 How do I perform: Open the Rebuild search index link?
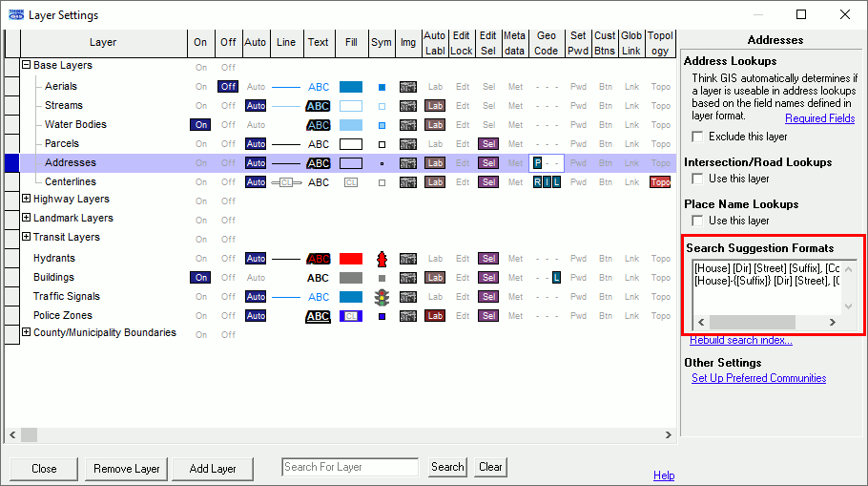740,340
